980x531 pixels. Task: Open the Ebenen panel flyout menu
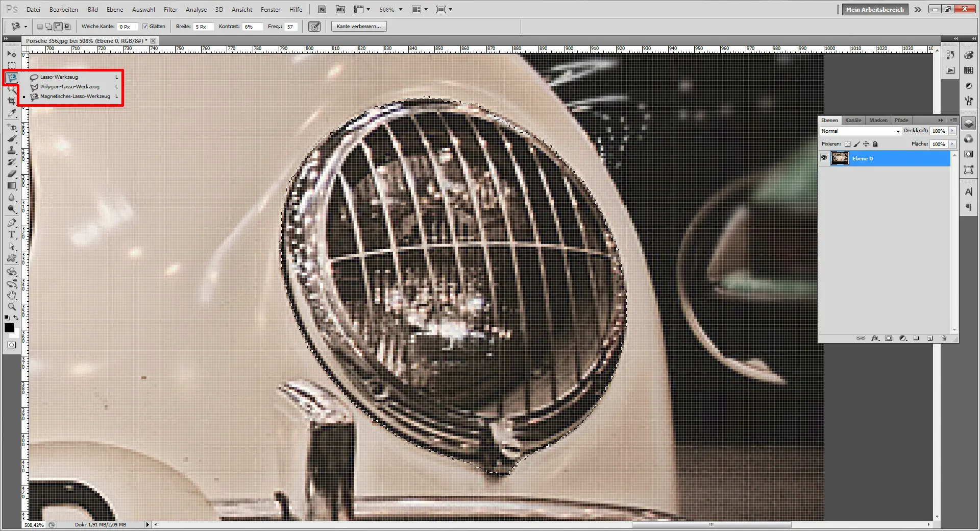[x=952, y=120]
